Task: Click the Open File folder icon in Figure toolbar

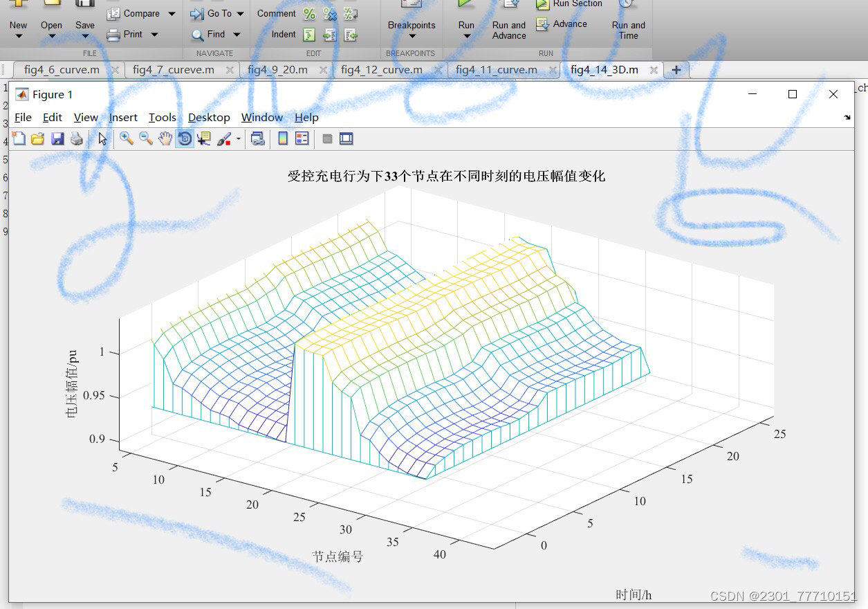Action: [37, 139]
